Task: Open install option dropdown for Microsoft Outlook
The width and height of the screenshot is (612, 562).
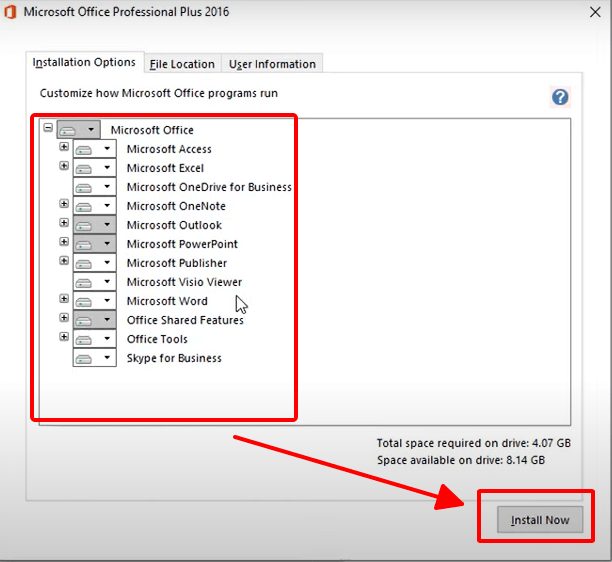Action: pos(94,225)
